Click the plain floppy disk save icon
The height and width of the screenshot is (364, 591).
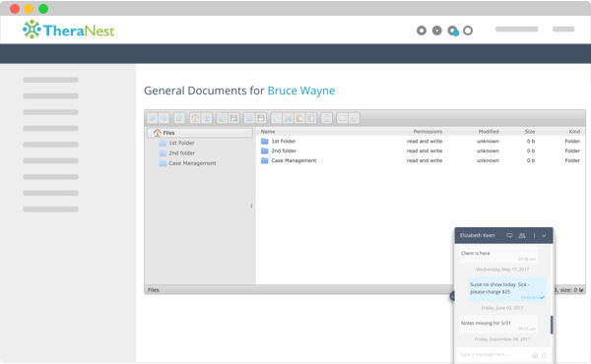(x=261, y=119)
